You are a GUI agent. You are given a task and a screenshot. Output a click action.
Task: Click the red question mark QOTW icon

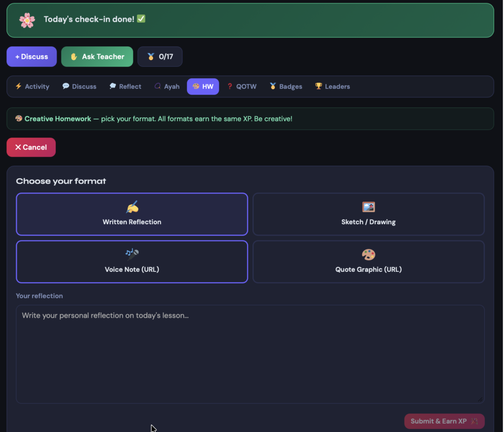click(230, 86)
